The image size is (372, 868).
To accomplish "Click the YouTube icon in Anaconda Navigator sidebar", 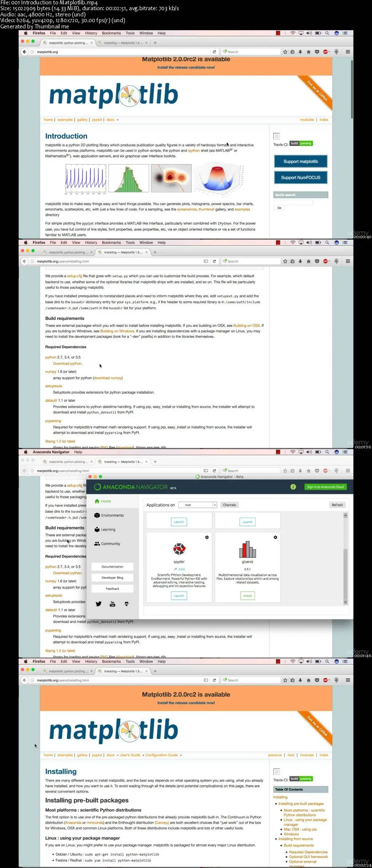I will tap(112, 604).
